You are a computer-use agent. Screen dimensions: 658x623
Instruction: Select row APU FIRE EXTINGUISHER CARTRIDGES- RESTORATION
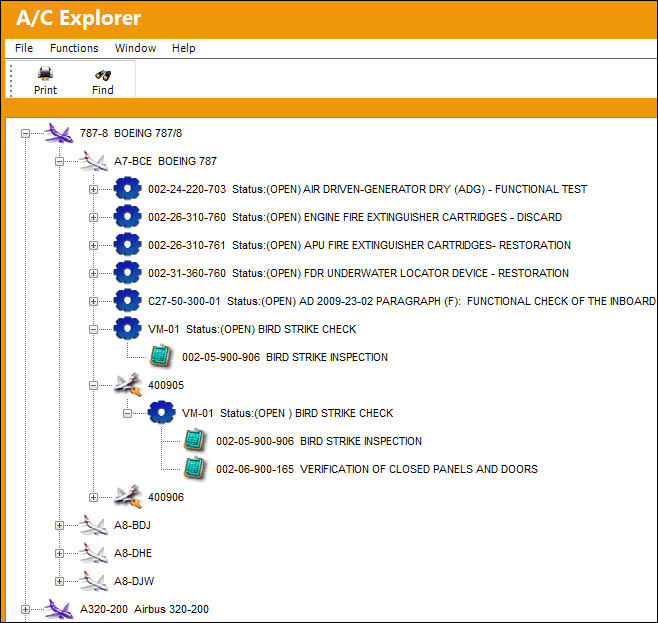coord(359,245)
